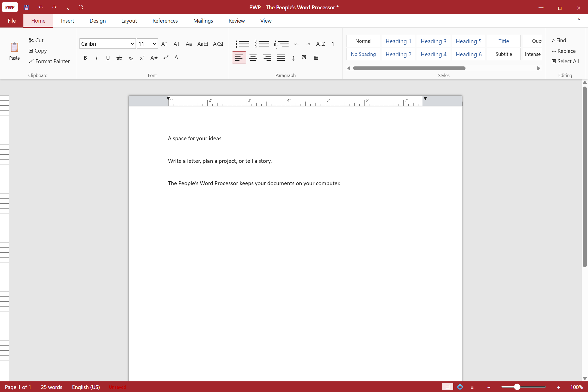
Task: Switch to the Layout tab
Action: pyautogui.click(x=129, y=21)
